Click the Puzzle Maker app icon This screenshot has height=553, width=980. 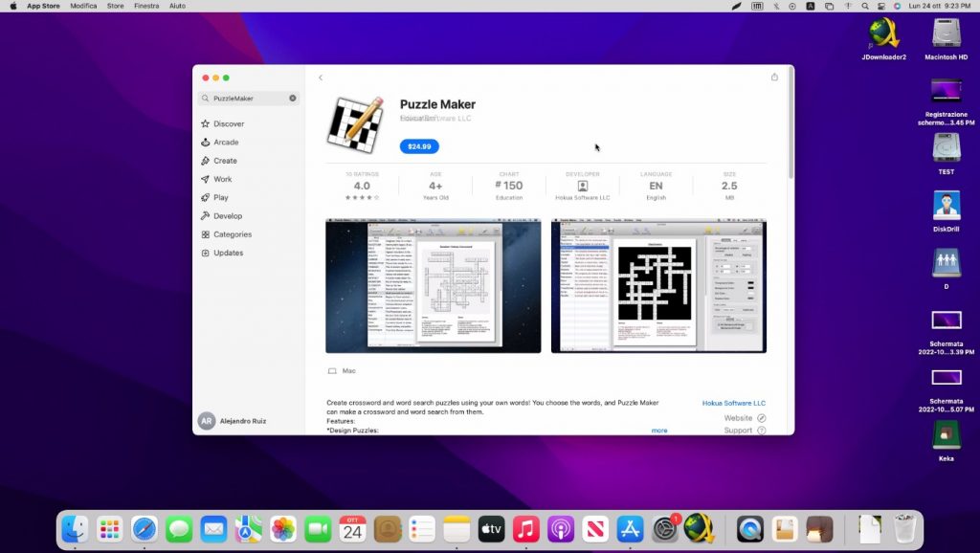[x=355, y=121]
